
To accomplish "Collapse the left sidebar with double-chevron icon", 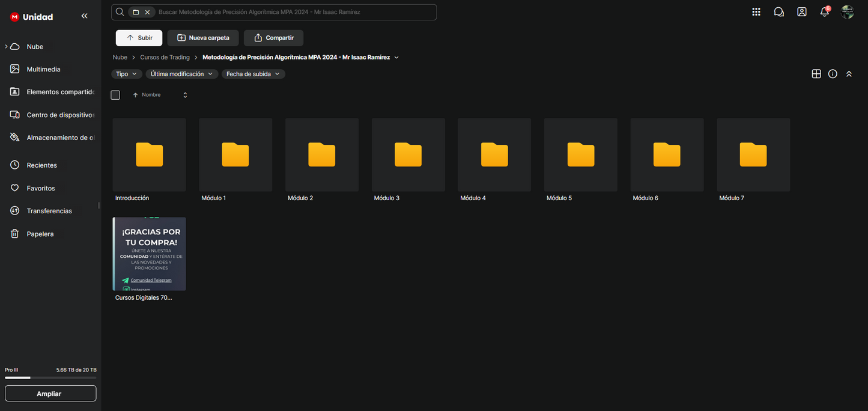I will [x=84, y=16].
